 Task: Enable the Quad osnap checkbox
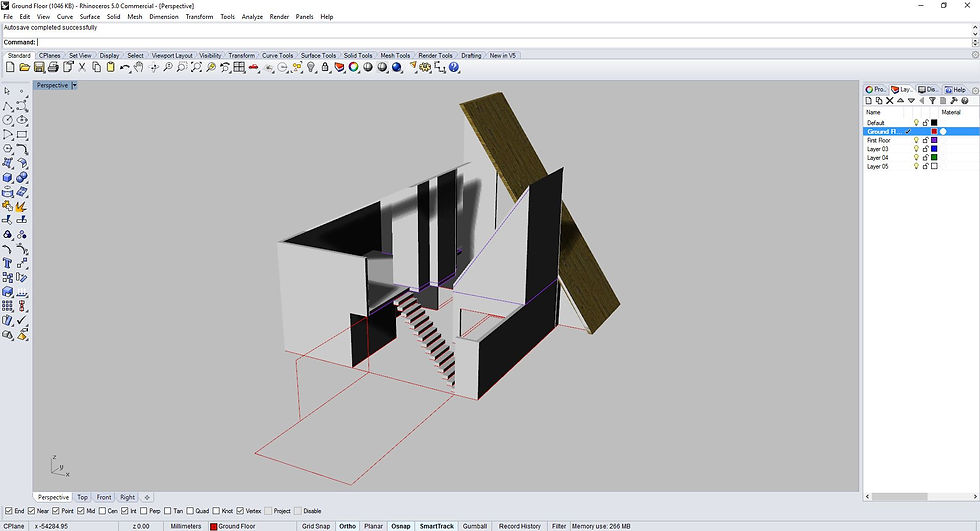click(190, 510)
